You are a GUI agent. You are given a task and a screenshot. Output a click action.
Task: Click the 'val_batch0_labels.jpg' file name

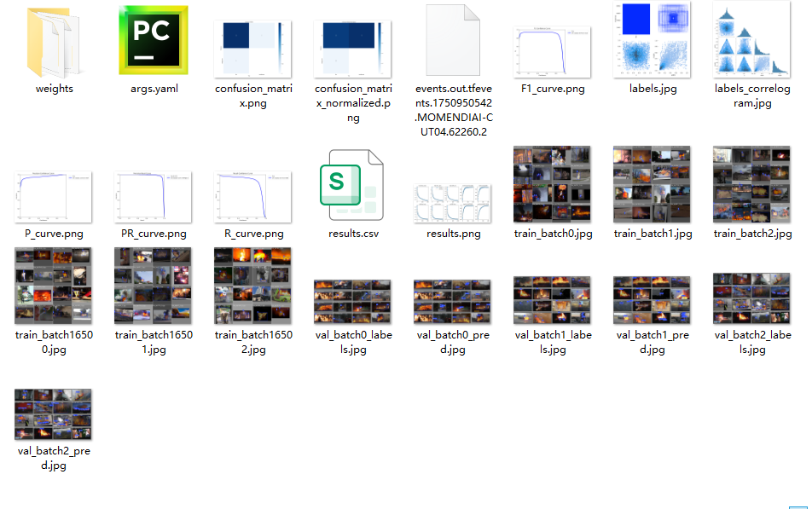pos(353,342)
